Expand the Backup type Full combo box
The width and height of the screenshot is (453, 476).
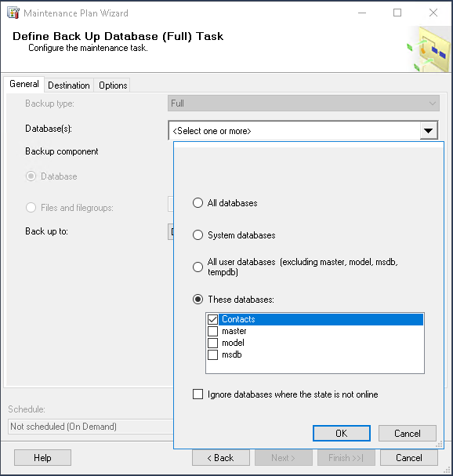click(x=303, y=104)
